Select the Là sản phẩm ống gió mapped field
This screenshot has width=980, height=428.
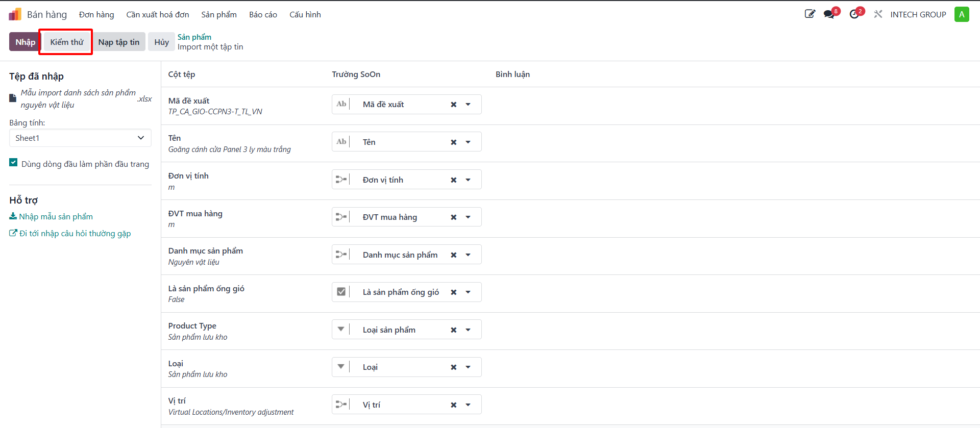[406, 292]
